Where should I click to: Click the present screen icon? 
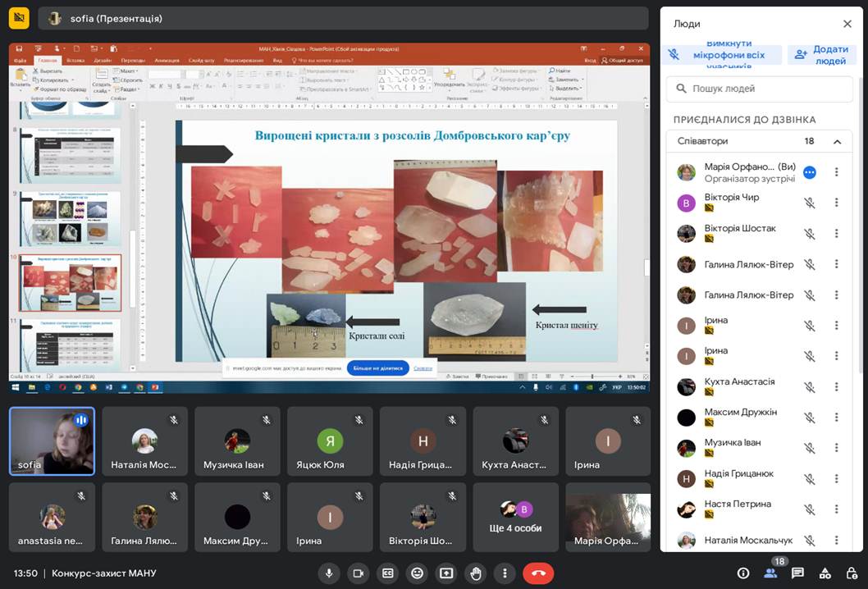(446, 573)
